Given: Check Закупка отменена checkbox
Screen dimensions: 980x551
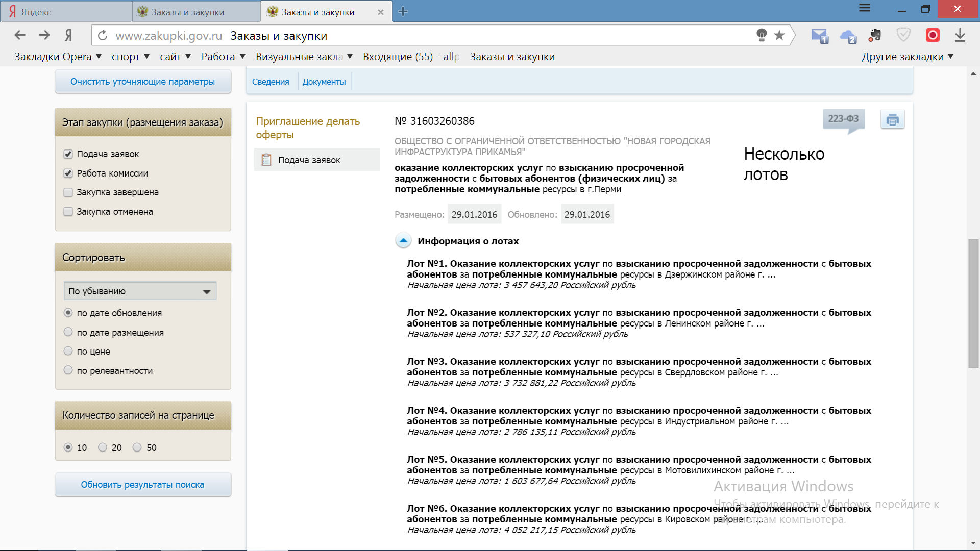Looking at the screenshot, I should (68, 212).
